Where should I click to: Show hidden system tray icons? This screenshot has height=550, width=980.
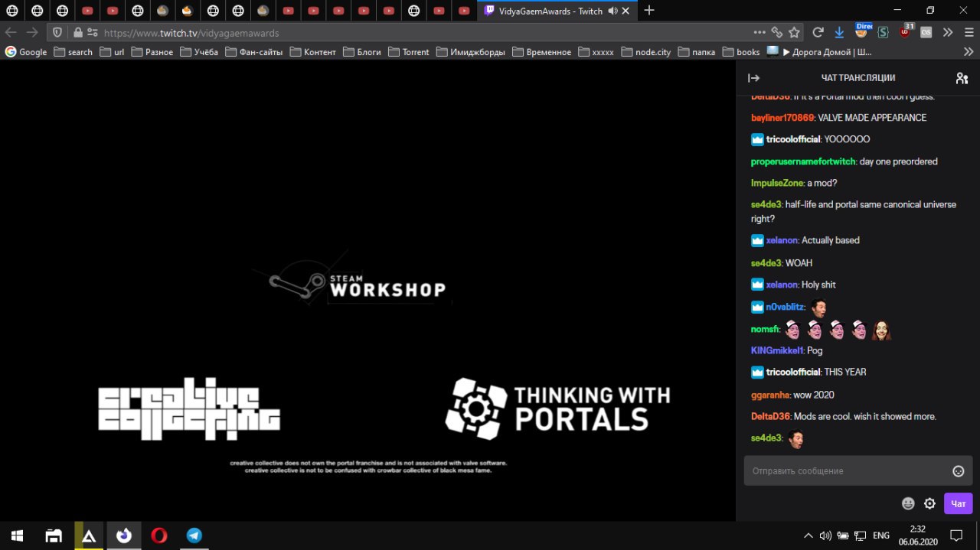pyautogui.click(x=808, y=535)
